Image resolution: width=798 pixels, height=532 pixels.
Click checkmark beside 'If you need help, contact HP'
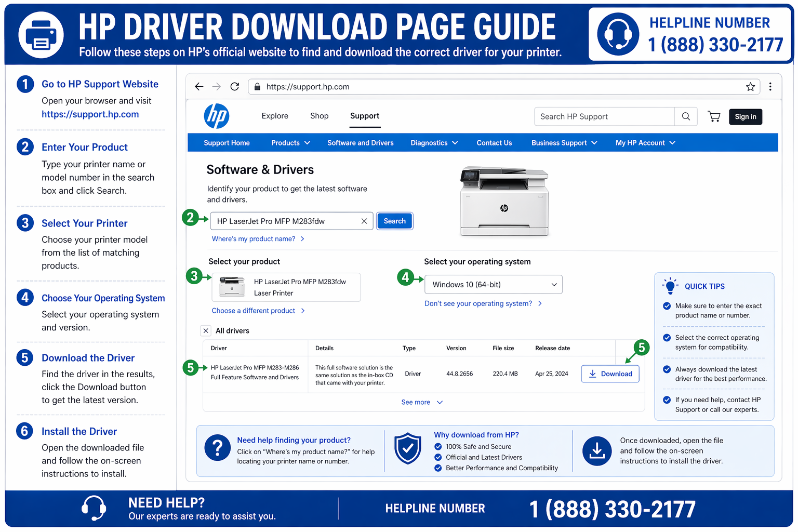click(667, 400)
